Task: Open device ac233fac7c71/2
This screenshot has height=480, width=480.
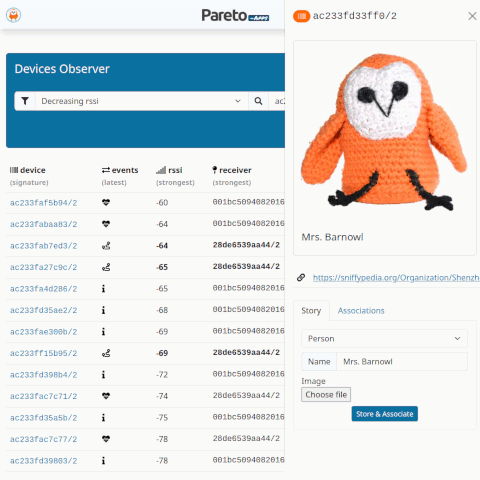Action: pos(43,396)
